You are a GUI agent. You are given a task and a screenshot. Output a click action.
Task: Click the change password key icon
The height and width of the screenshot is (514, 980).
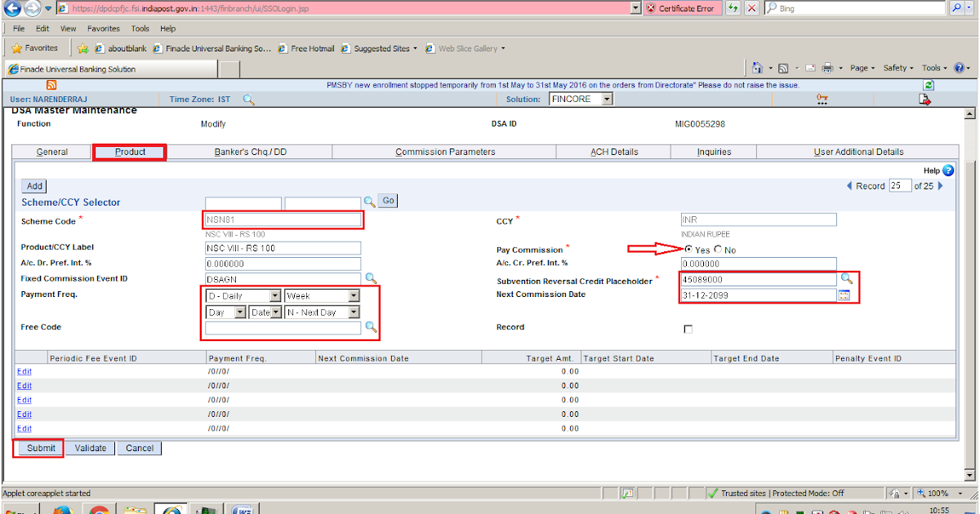(822, 98)
